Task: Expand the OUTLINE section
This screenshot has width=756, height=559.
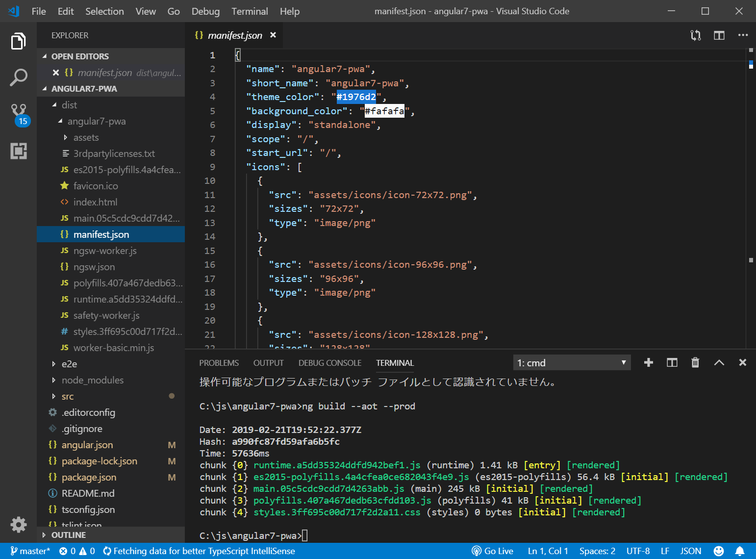Action: (x=68, y=535)
